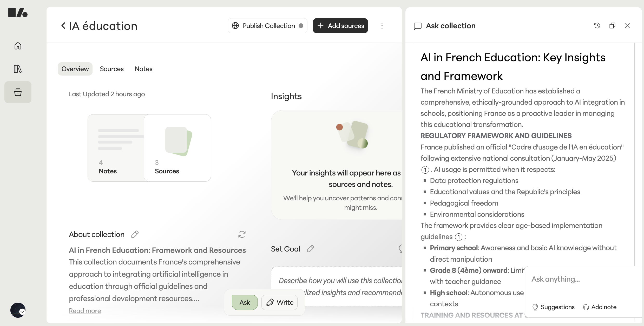Screen dimensions: 644x326
Task: Expand description with Read more link
Action: (x=85, y=311)
